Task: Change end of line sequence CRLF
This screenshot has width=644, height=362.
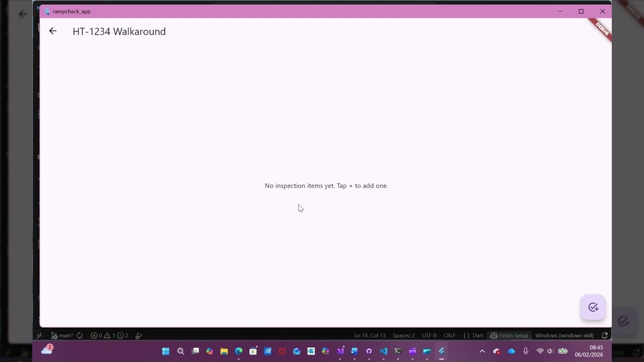Action: 449,335
